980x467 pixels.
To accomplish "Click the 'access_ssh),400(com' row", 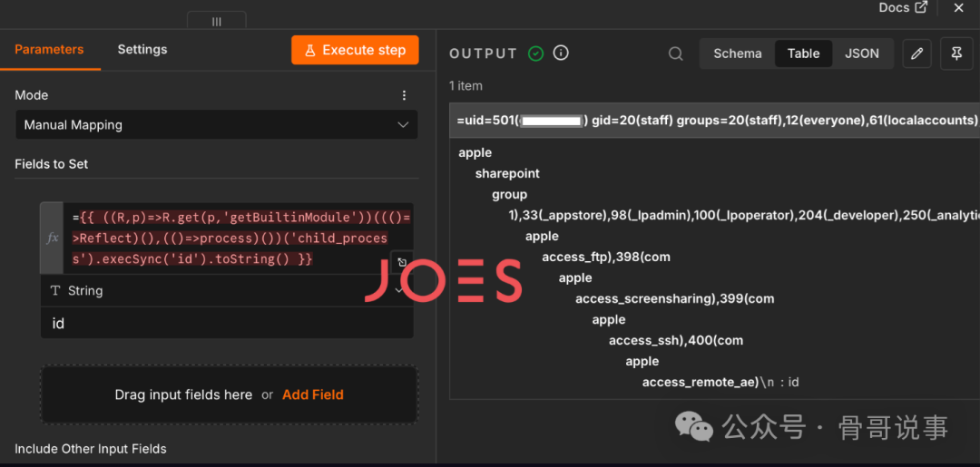I will [x=676, y=341].
